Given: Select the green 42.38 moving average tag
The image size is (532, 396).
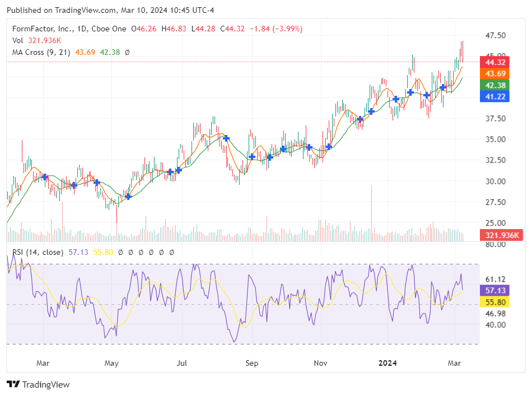Looking at the screenshot, I should coord(496,85).
